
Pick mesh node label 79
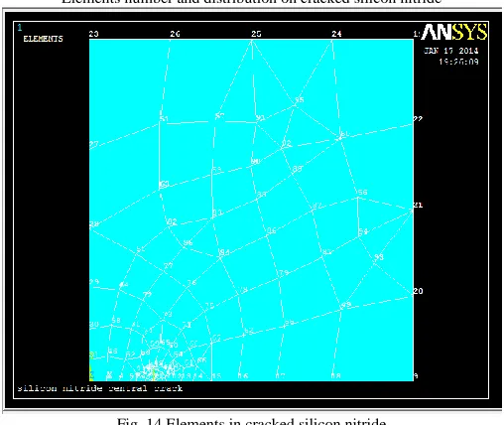pyautogui.click(x=284, y=273)
